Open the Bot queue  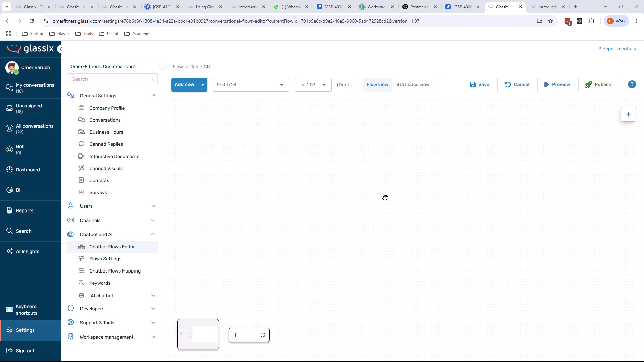[31, 149]
